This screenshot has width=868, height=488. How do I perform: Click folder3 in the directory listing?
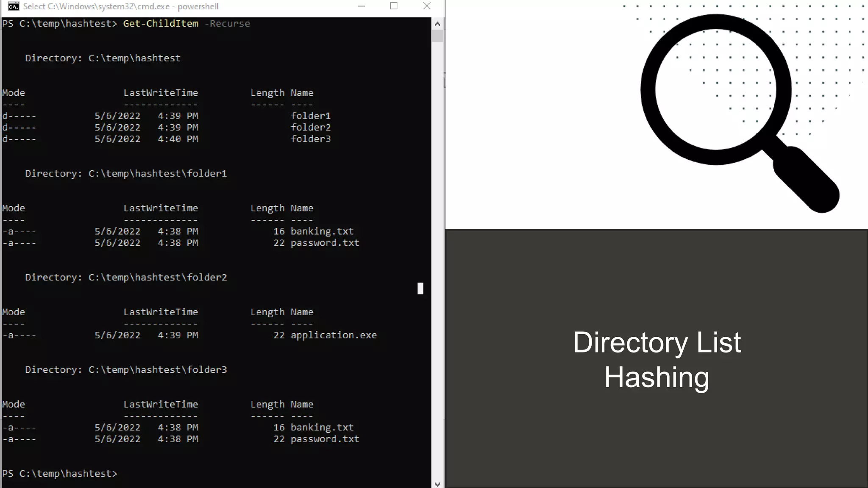coord(310,139)
